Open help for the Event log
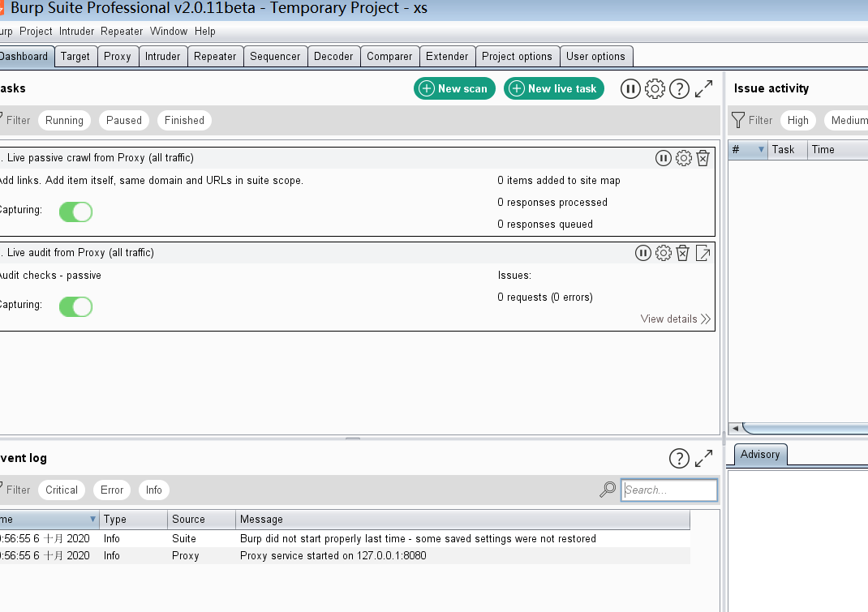 679,458
